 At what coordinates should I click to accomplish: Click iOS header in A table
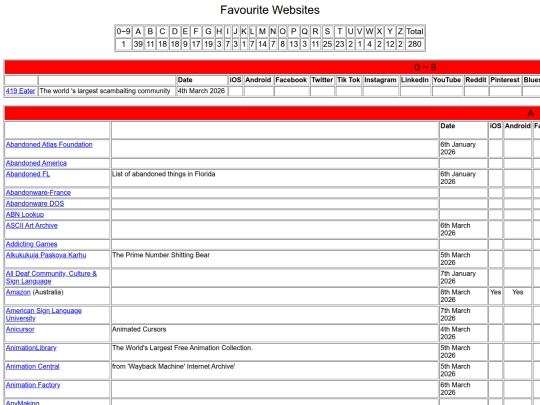(x=496, y=130)
